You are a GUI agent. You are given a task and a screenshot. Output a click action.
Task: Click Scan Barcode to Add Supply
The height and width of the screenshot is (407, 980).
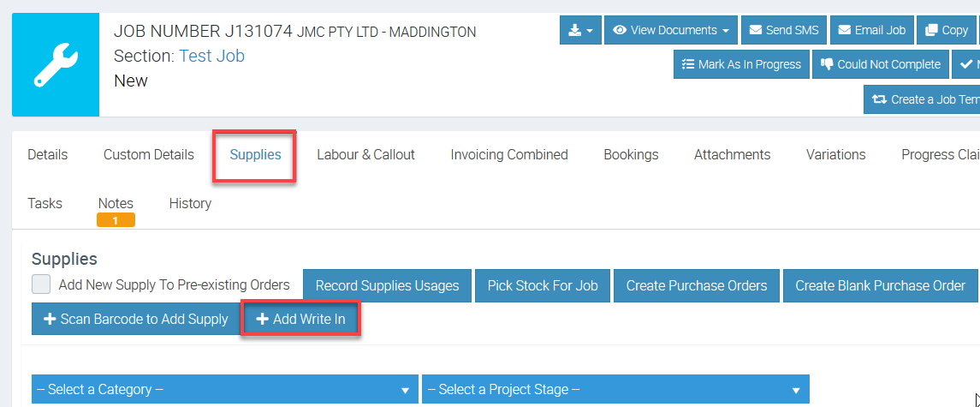135,320
